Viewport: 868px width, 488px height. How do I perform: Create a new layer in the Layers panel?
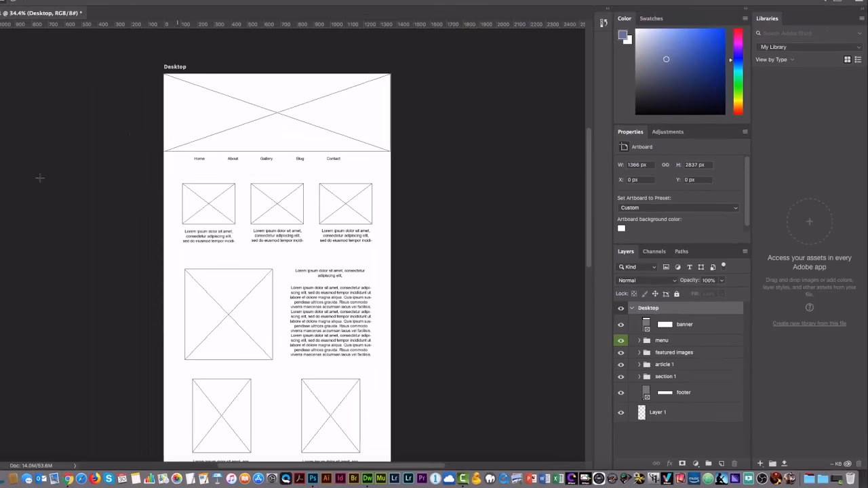click(721, 464)
